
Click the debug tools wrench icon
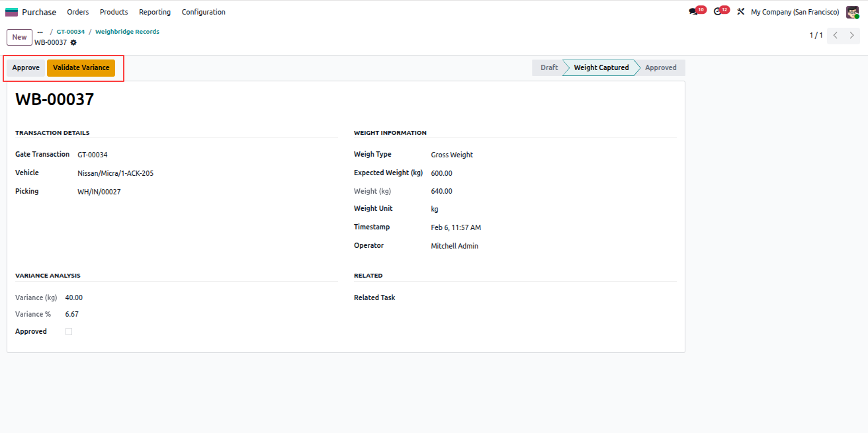click(741, 12)
